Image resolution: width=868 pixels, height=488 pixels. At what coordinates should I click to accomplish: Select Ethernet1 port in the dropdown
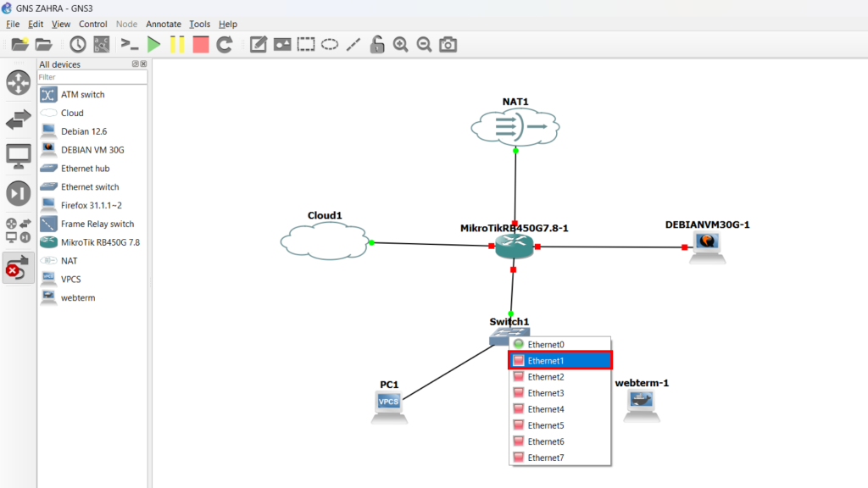coord(559,361)
